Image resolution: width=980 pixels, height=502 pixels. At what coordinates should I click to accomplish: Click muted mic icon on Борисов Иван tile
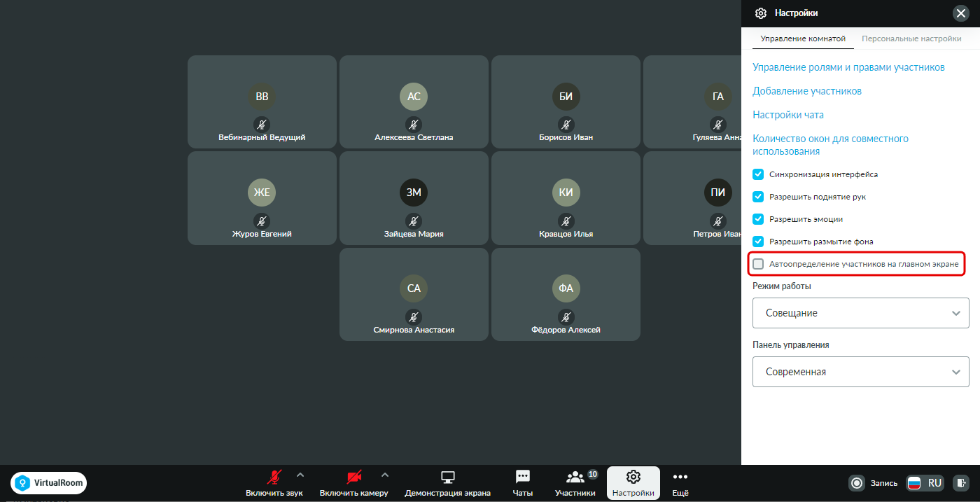[x=566, y=125]
